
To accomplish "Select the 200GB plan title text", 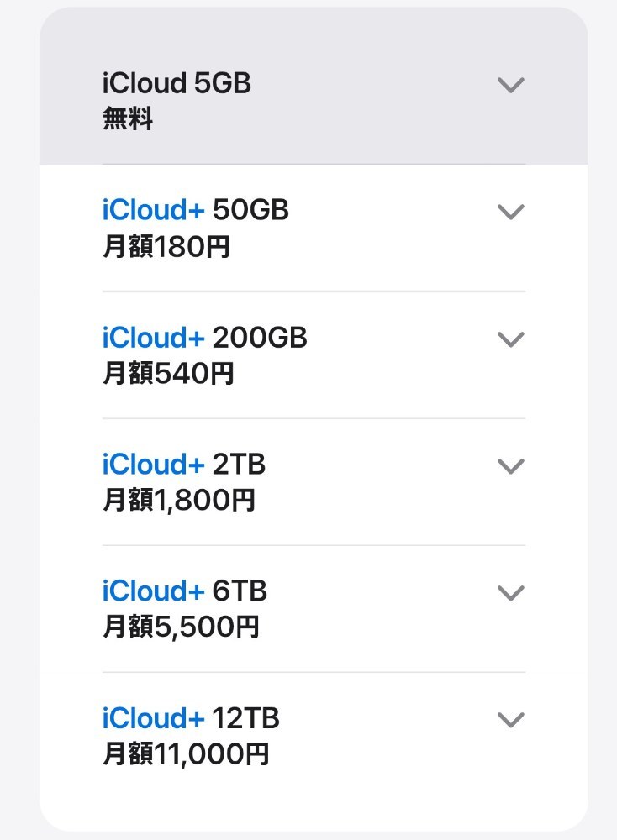I will (205, 338).
